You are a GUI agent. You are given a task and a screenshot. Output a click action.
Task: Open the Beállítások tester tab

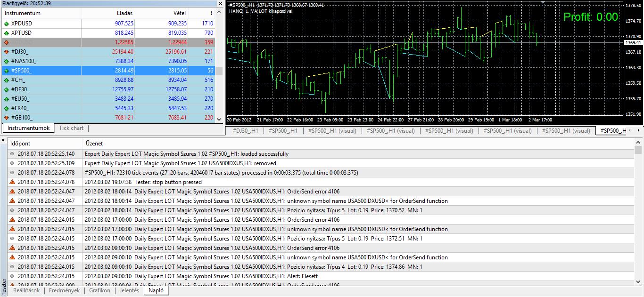(26, 290)
